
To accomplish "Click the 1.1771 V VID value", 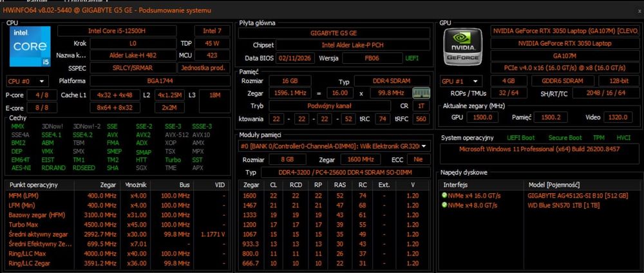I will tap(213, 234).
